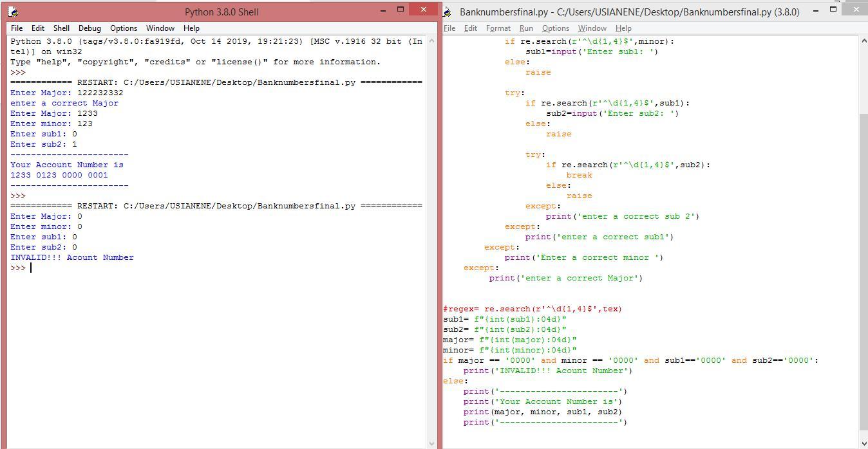The image size is (868, 449).
Task: Click print('Enter a correct minor ') line
Action: [584, 257]
